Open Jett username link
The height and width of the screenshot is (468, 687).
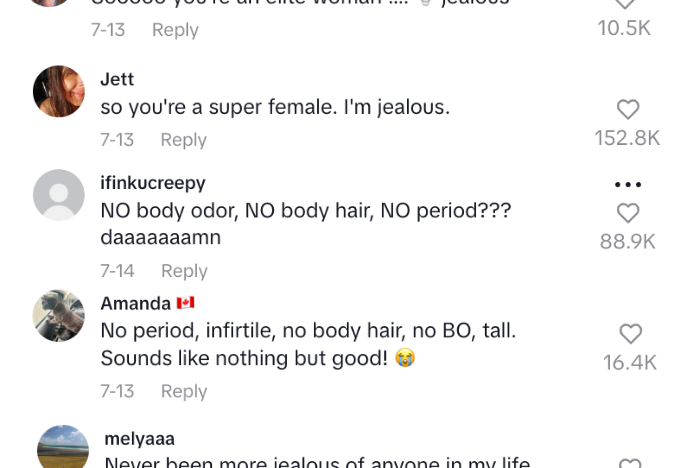point(117,79)
